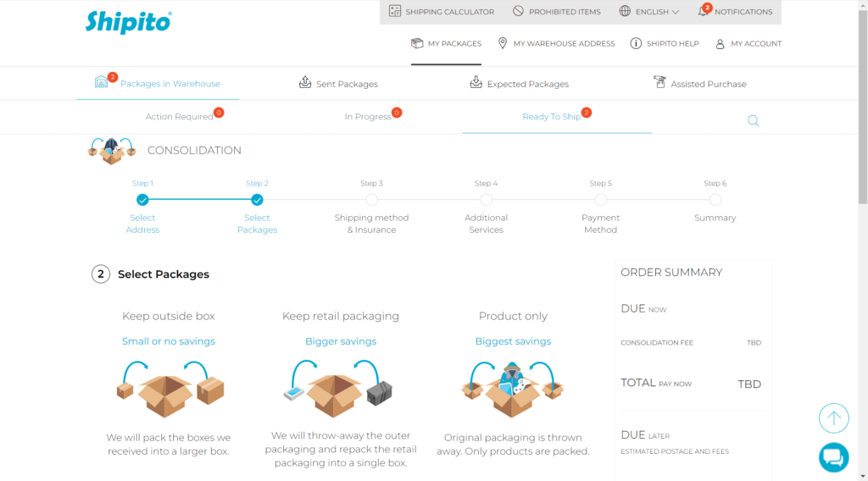Click the ORDER SUMMARY heading
868x481 pixels.
click(671, 272)
